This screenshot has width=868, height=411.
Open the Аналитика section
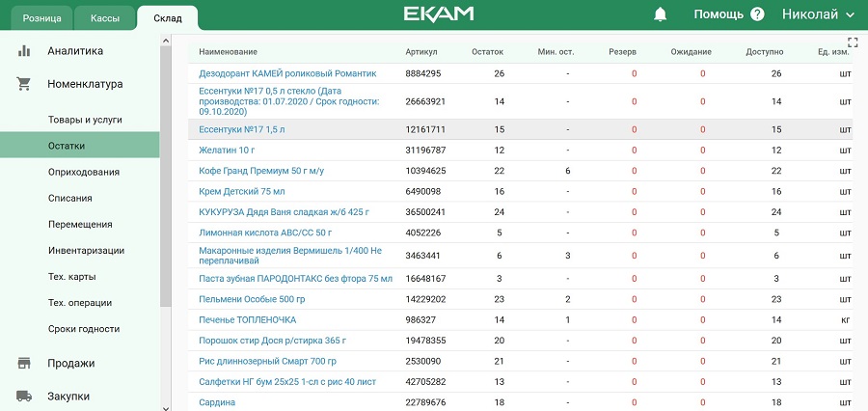75,51
